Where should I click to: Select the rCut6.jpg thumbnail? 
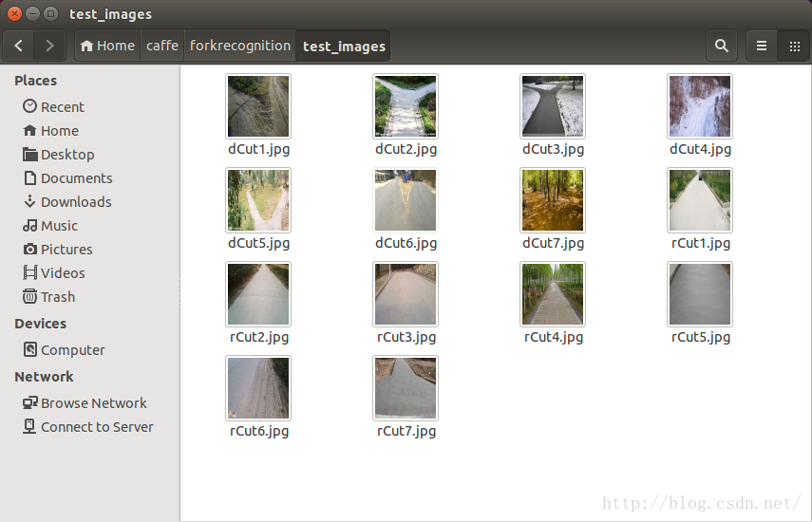click(258, 388)
